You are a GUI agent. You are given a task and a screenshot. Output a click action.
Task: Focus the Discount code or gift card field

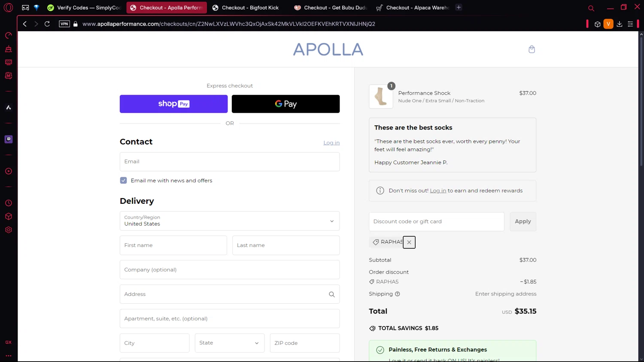(437, 222)
